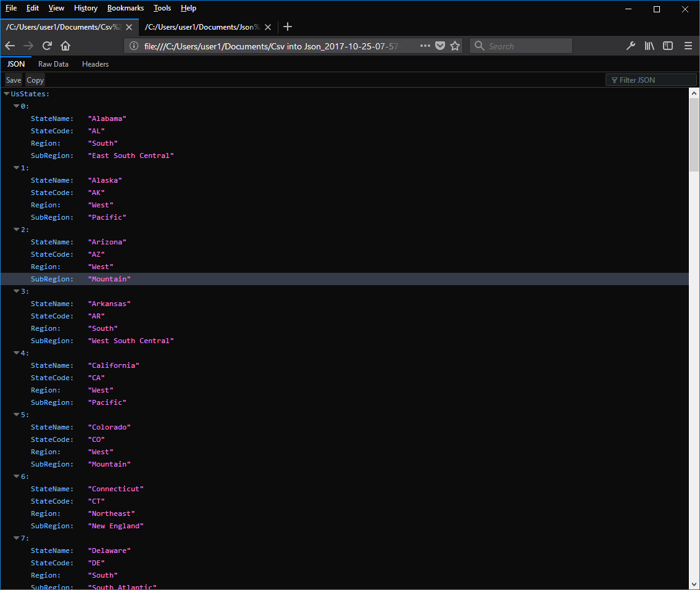Click the Save button in JSON viewer
The height and width of the screenshot is (590, 700).
14,80
